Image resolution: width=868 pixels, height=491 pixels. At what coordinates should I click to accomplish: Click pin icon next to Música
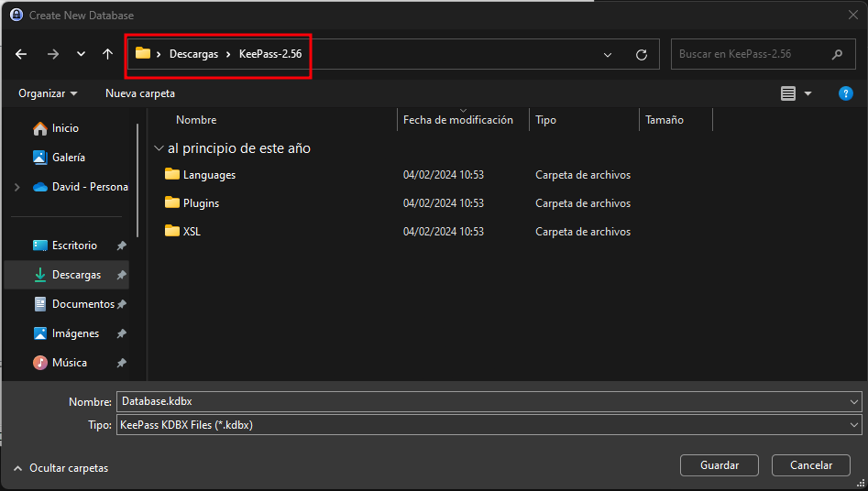(122, 363)
